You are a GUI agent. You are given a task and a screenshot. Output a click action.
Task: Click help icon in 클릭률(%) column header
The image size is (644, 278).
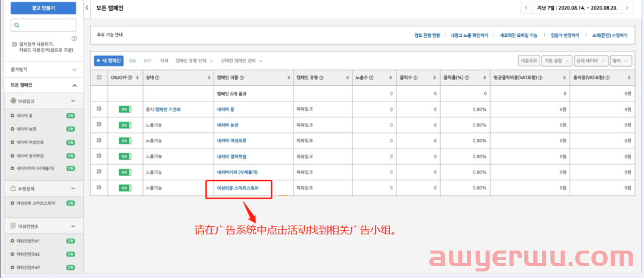point(467,78)
